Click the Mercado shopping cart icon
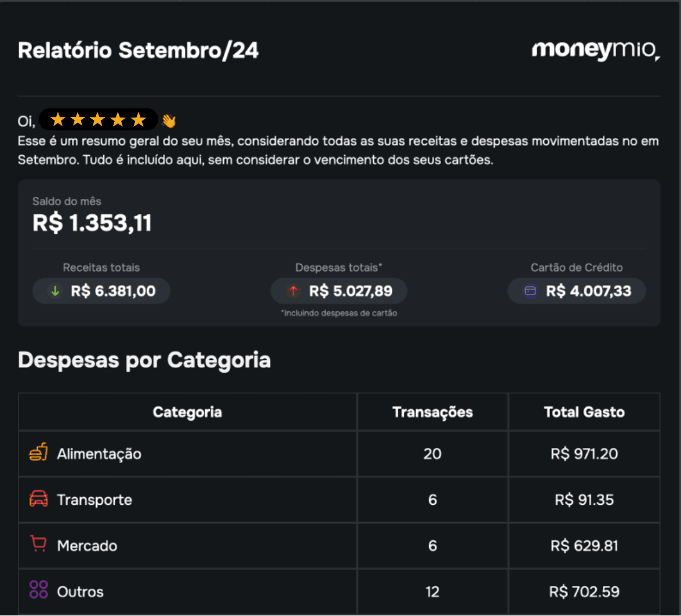This screenshot has height=616, width=681. 39,544
